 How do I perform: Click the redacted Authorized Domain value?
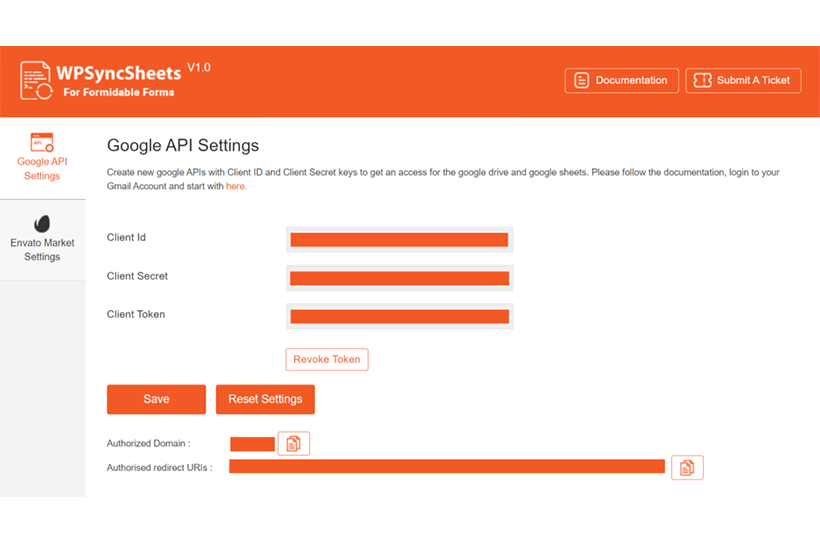pyautogui.click(x=252, y=444)
